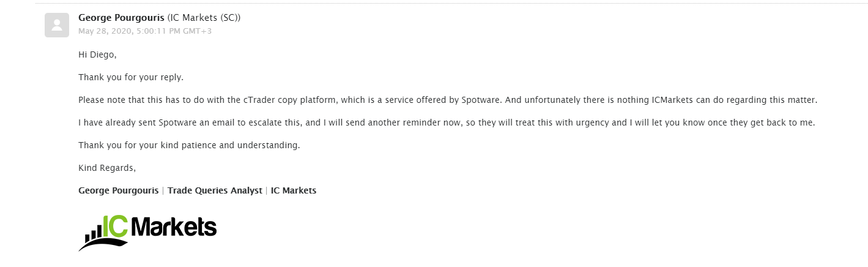Click the IC Markets logo image
Viewport: 868px width, 267px height.
(147, 233)
